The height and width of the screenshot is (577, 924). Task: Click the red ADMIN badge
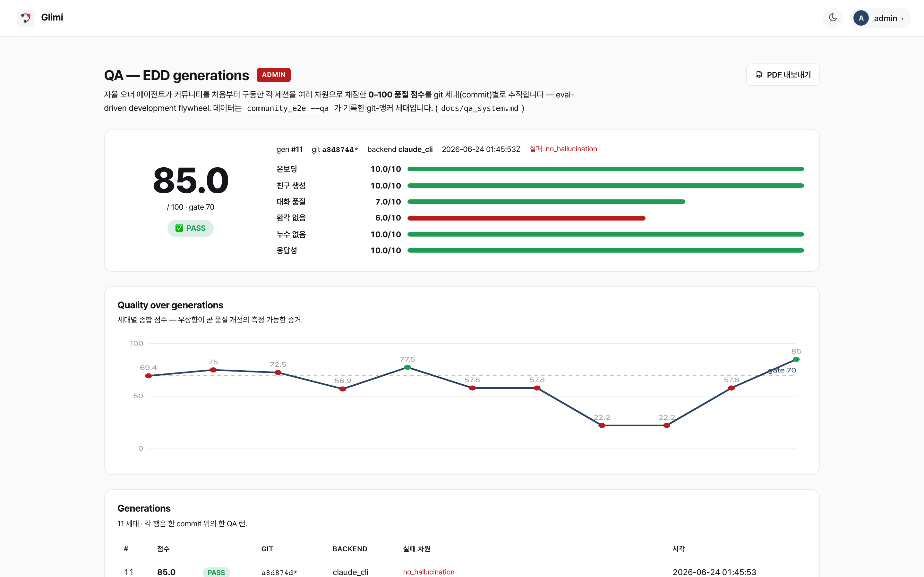[x=273, y=75]
